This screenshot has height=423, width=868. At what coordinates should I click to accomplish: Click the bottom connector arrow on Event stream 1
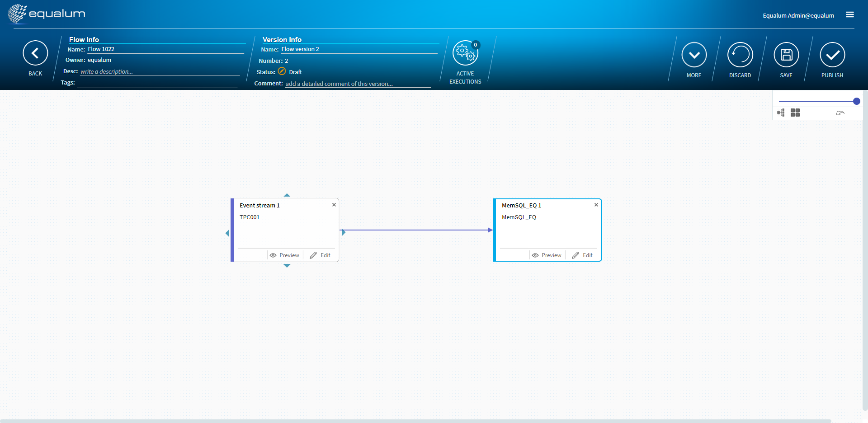click(x=287, y=266)
